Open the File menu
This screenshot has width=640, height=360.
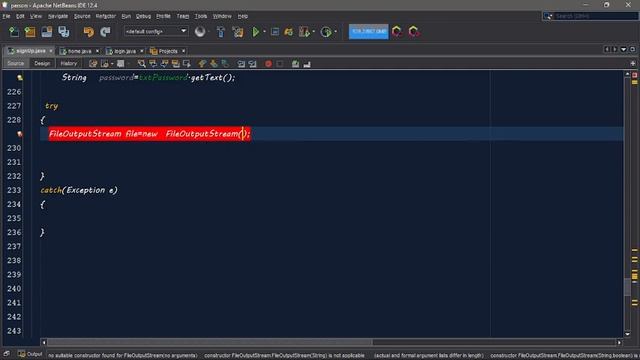(x=6, y=16)
